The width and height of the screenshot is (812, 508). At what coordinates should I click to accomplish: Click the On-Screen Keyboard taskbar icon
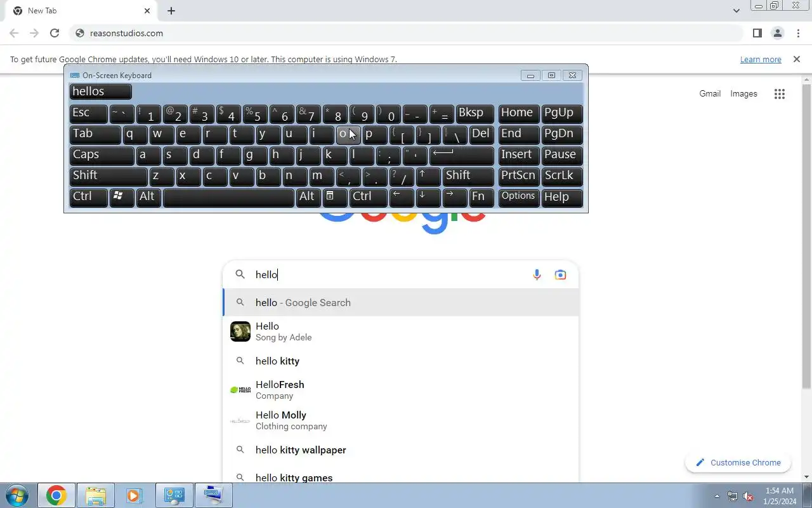click(x=214, y=495)
